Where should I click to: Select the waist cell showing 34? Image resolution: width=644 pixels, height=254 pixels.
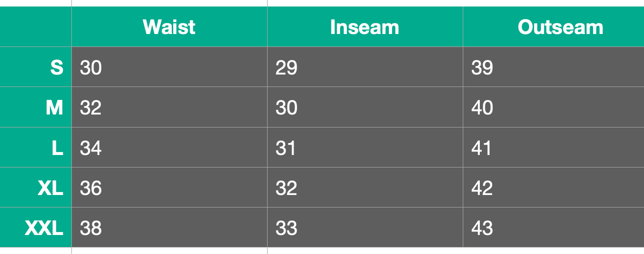[169, 147]
